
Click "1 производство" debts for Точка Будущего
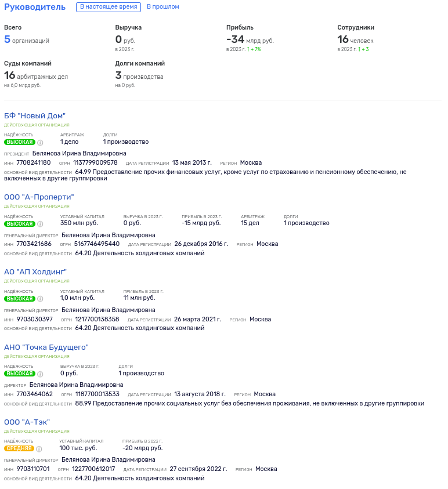point(141,374)
